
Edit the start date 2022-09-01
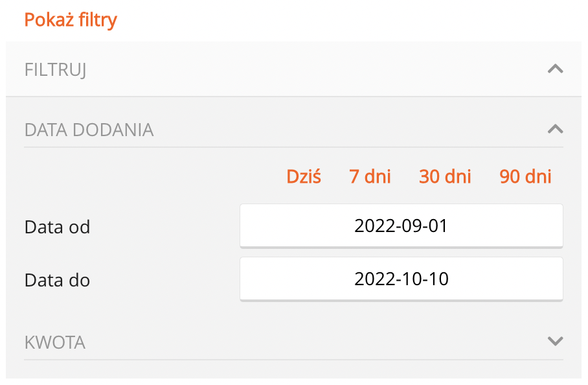click(401, 226)
